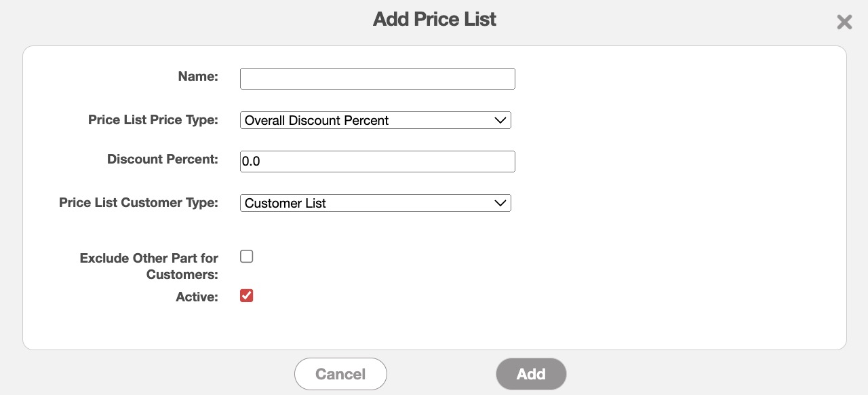Viewport: 868px width, 395px height.
Task: Click the Add button
Action: pyautogui.click(x=531, y=374)
